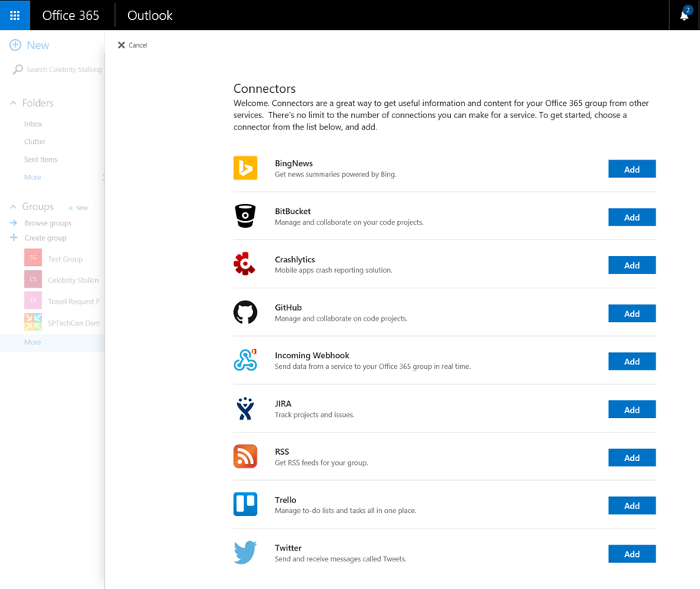Click the GitHub title text
This screenshot has height=589, width=700.
288,308
